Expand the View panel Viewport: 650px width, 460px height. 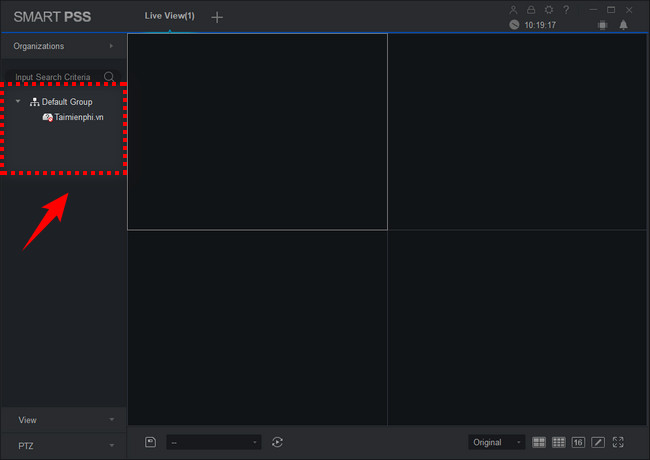[63, 420]
